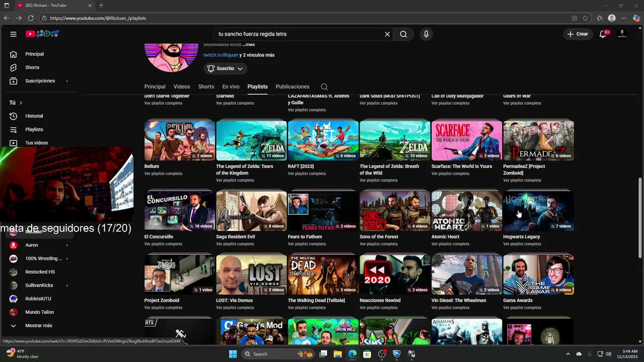Go back in browser

[7, 18]
